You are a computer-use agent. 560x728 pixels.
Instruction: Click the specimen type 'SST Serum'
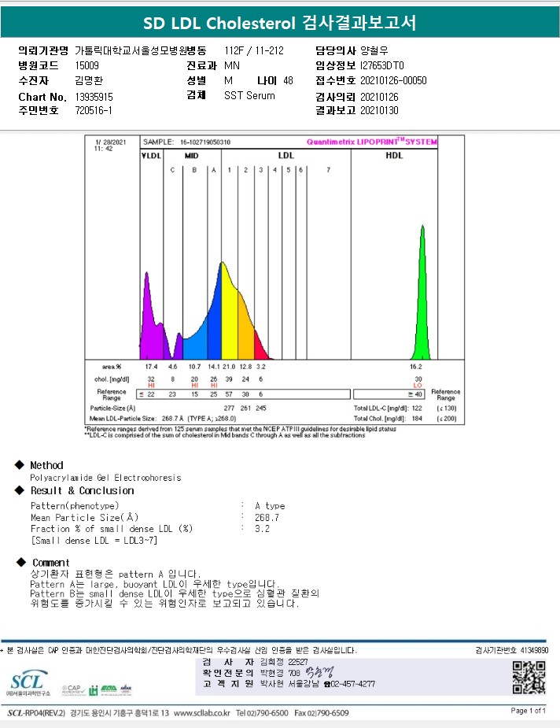(249, 96)
